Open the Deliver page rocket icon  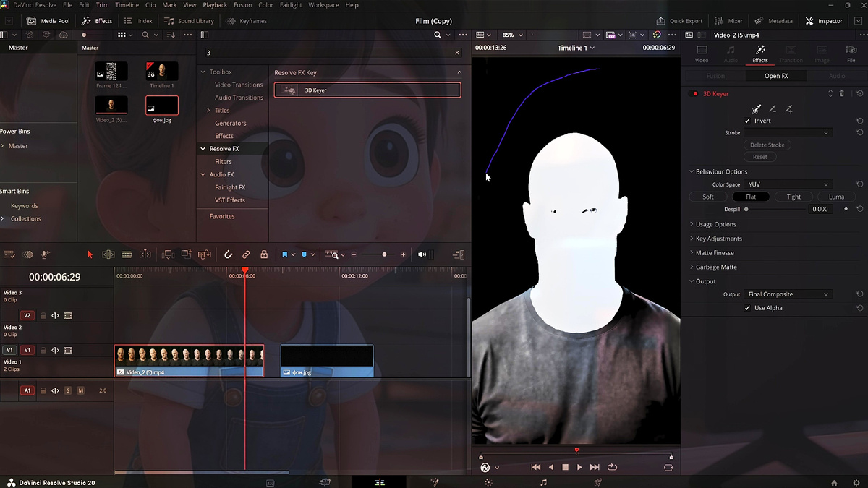597,482
